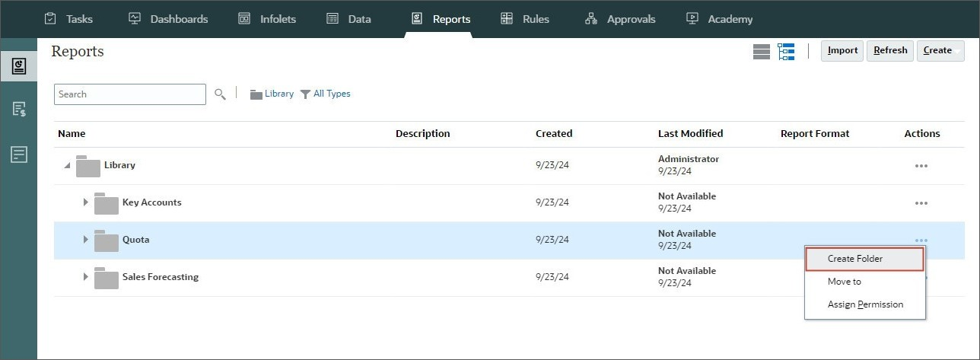The height and width of the screenshot is (360, 980).
Task: Click the Quota folder icon
Action: point(107,241)
